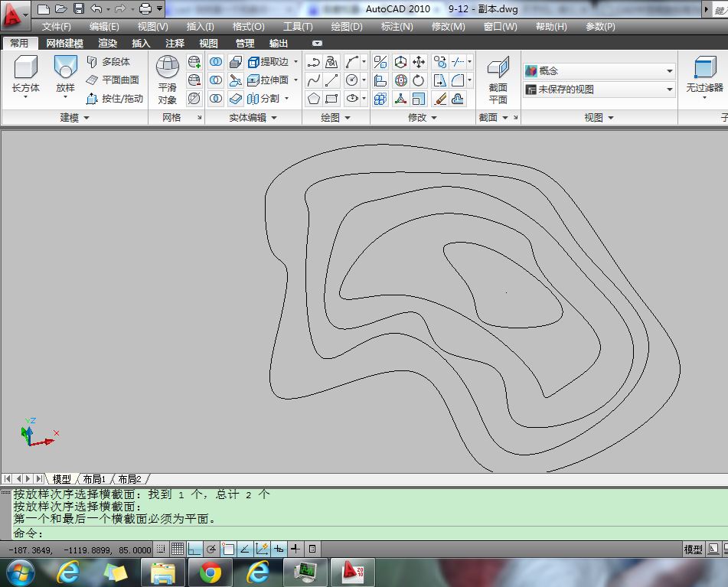Image resolution: width=728 pixels, height=587 pixels.
Task: Click the rotate circular arrow tool
Action: (419, 80)
